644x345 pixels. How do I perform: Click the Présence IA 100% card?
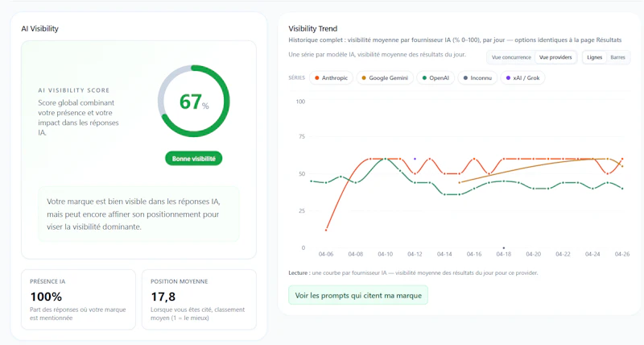coord(78,299)
